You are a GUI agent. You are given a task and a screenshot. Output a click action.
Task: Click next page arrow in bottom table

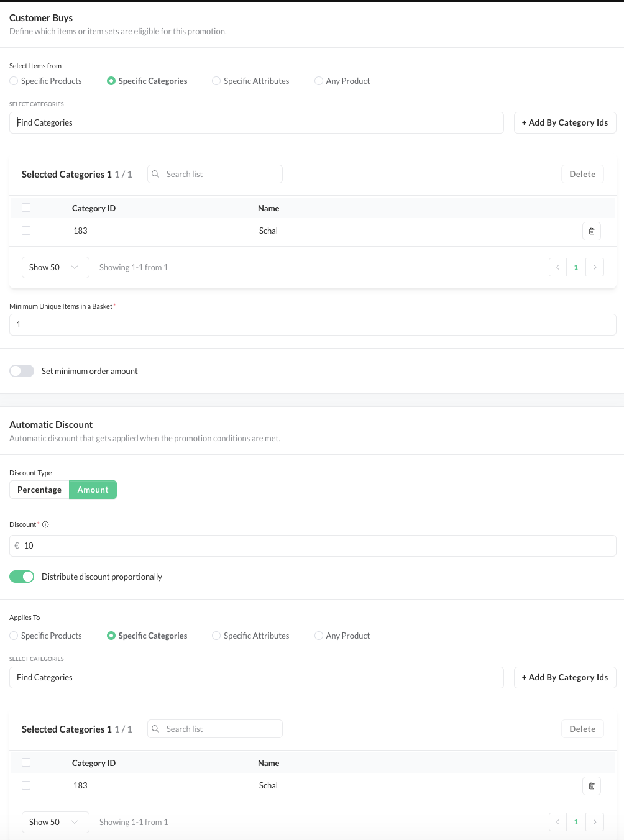click(x=595, y=822)
